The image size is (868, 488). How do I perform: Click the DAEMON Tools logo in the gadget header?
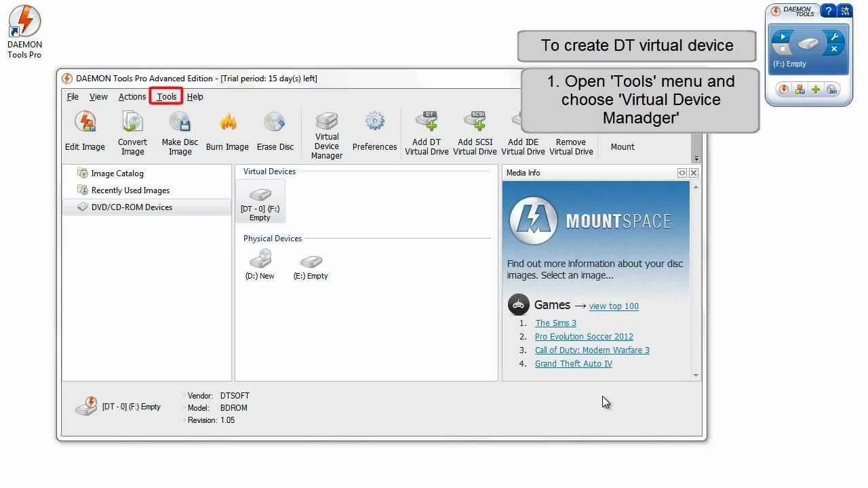pyautogui.click(x=793, y=11)
